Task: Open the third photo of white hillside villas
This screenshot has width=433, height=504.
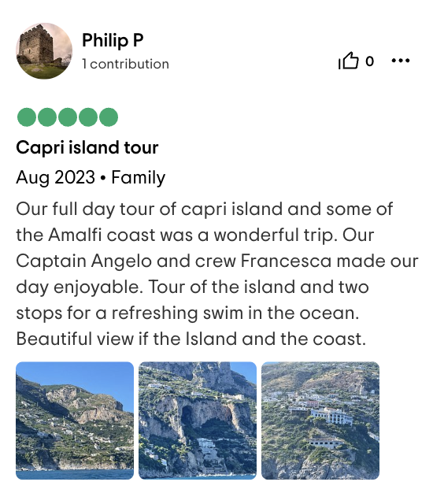Action: [x=320, y=421]
